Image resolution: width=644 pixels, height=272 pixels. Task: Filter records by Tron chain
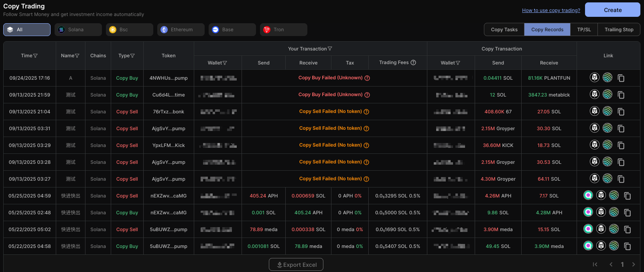click(x=284, y=30)
